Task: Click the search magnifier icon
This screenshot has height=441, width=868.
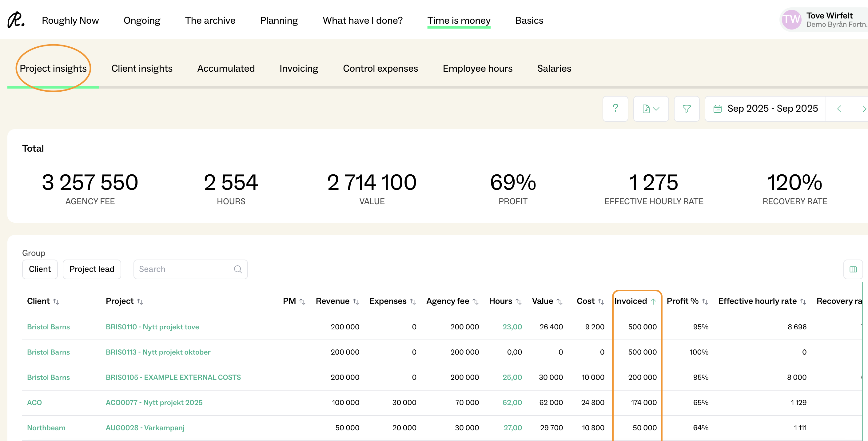Action: click(x=238, y=269)
